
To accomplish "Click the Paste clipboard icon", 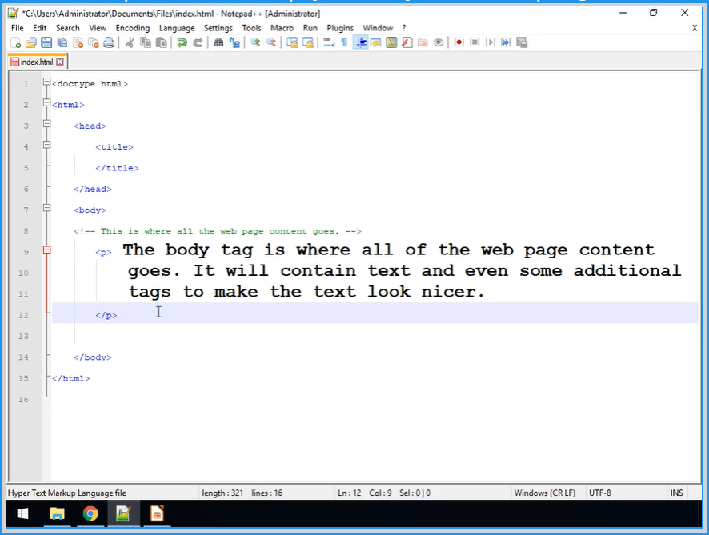I will pos(161,43).
